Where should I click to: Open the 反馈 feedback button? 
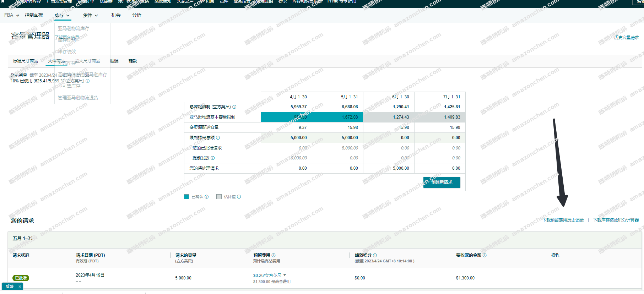click(10, 287)
